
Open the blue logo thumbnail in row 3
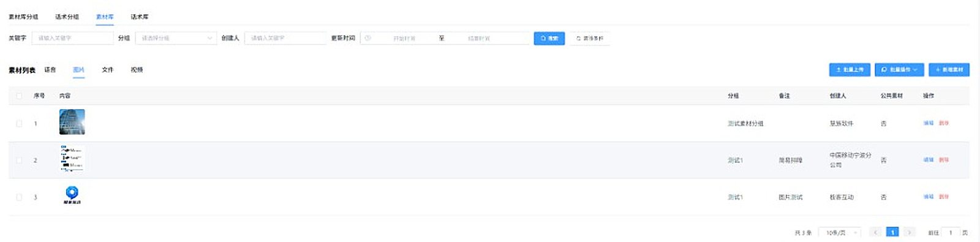click(72, 195)
